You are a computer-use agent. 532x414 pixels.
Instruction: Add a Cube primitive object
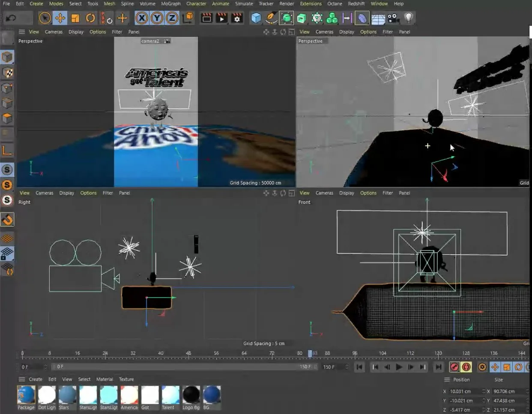pyautogui.click(x=256, y=18)
